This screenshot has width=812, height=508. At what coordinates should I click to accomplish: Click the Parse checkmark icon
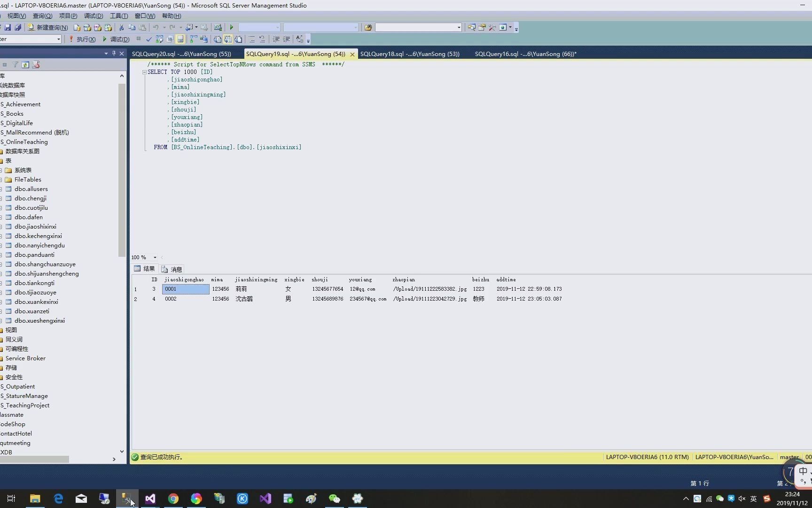click(149, 39)
